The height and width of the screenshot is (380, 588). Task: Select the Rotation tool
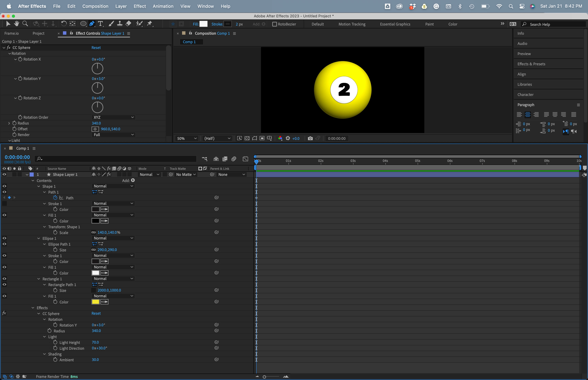coord(64,24)
